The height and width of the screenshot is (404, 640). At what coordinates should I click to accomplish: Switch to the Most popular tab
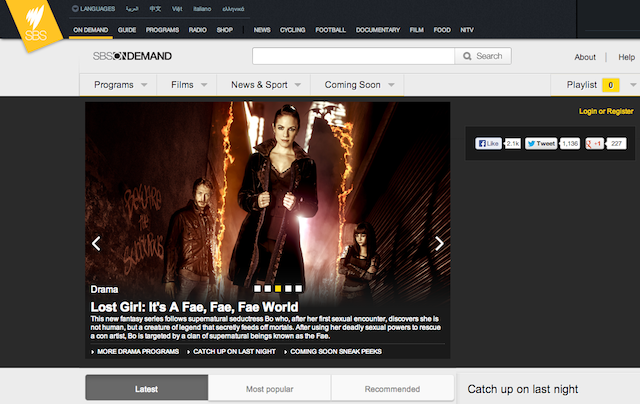(269, 388)
